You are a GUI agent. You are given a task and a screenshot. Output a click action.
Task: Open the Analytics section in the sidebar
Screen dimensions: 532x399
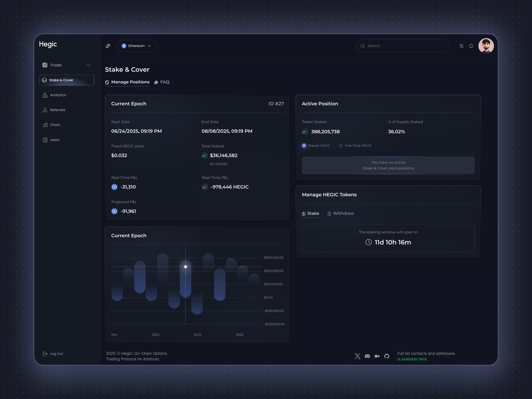(x=58, y=95)
